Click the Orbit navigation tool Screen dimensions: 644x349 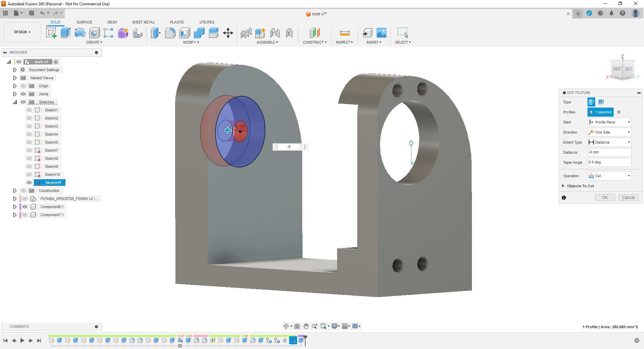coord(286,326)
